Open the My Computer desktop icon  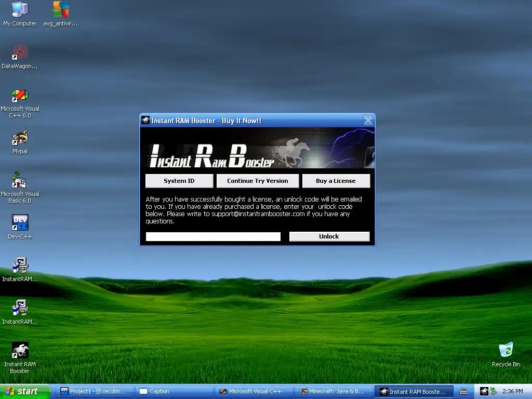pos(20,14)
